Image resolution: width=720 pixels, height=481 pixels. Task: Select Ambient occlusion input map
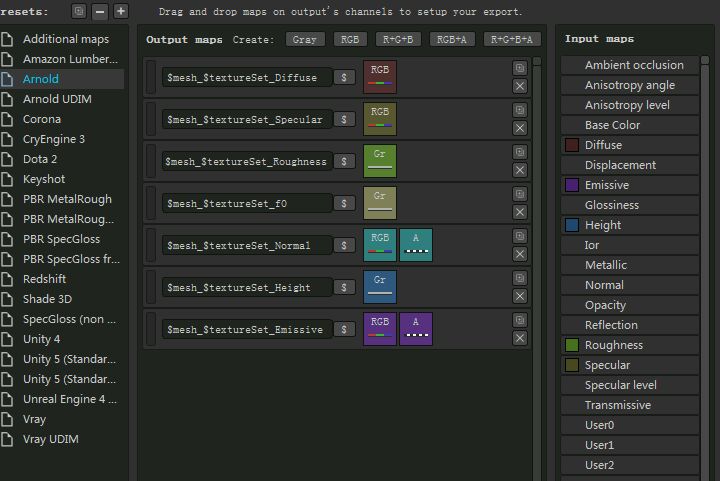coord(634,65)
